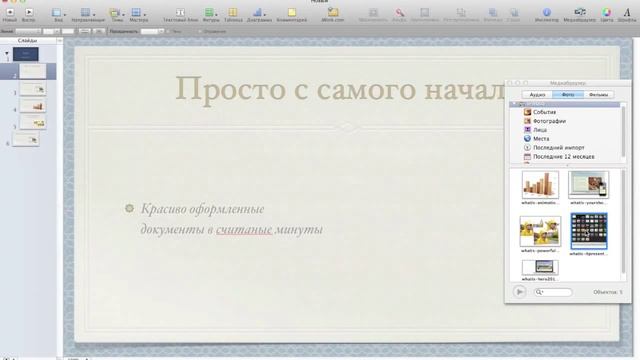Toggle the Media Browser toolbar icon

coord(580,12)
